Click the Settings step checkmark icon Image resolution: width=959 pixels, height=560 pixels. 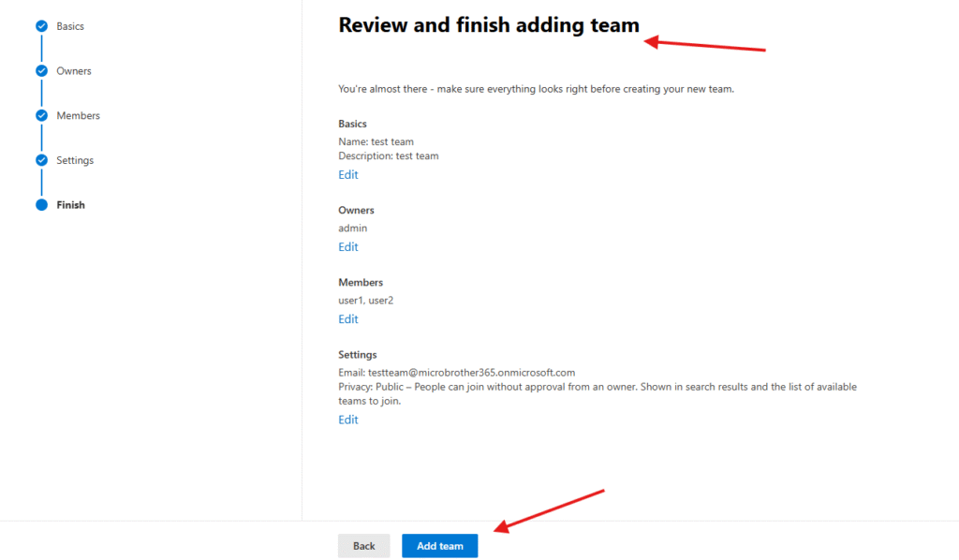[x=41, y=160]
